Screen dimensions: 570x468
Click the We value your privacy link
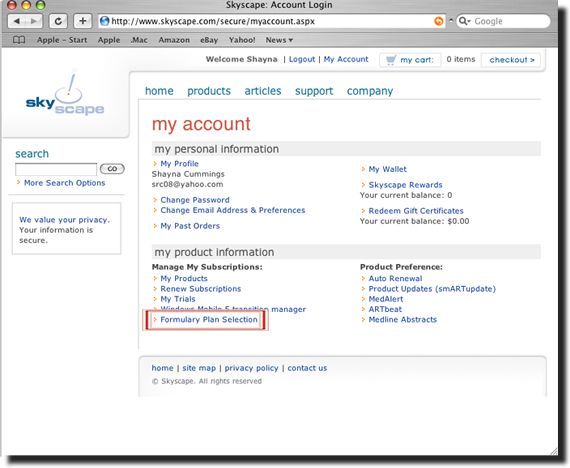(x=64, y=220)
